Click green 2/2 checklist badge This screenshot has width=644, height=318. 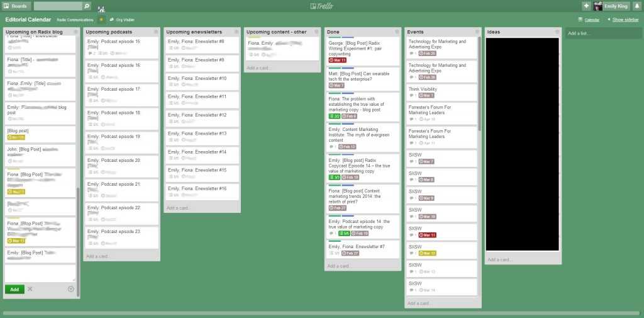click(x=335, y=116)
